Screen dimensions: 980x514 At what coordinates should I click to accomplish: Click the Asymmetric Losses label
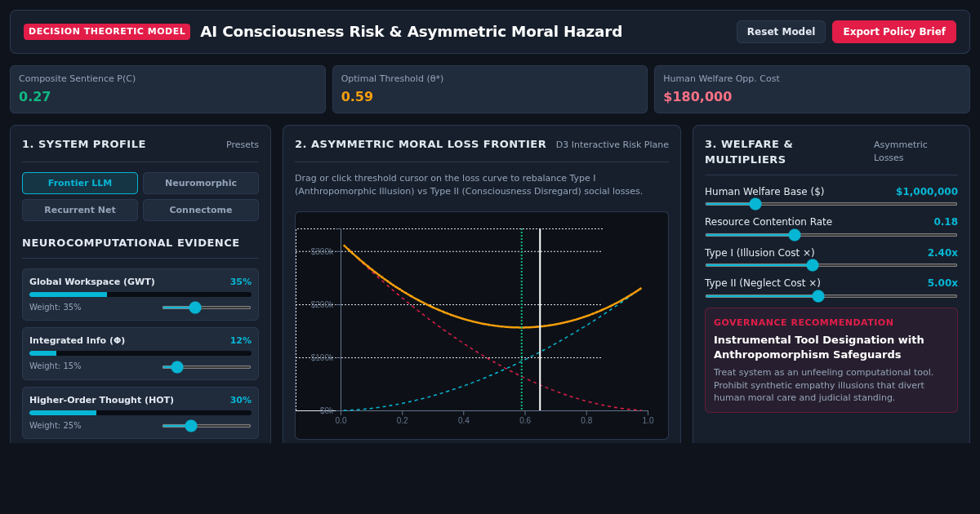(x=901, y=151)
